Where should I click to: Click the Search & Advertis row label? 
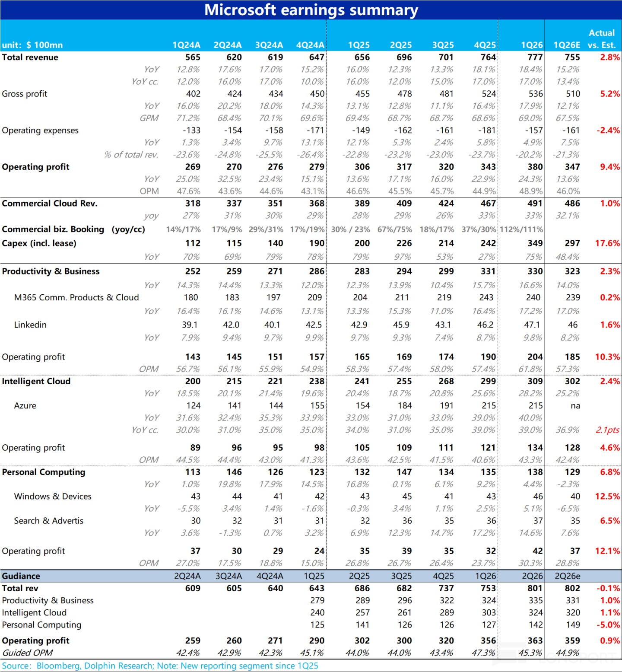point(48,521)
